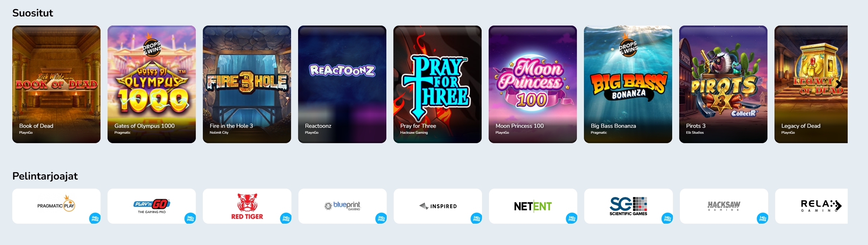
Task: Select the Pirots 3 game tile
Action: [x=723, y=84]
